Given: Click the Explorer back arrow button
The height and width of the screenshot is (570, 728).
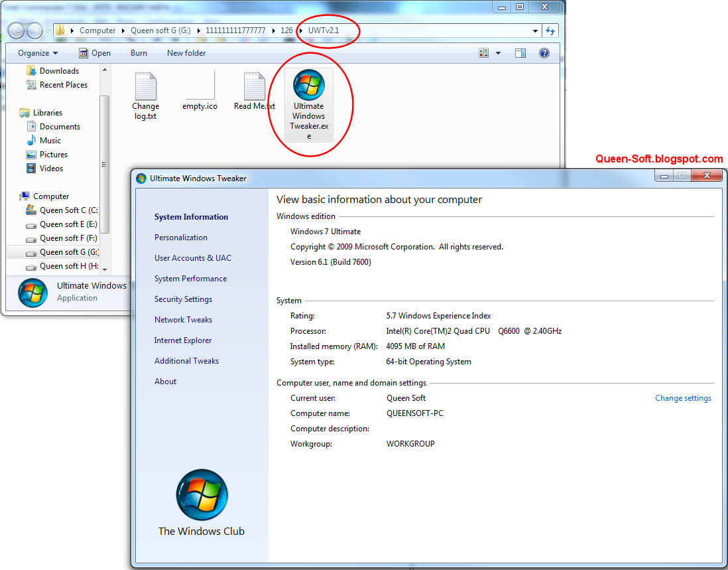Looking at the screenshot, I should tap(17, 31).
